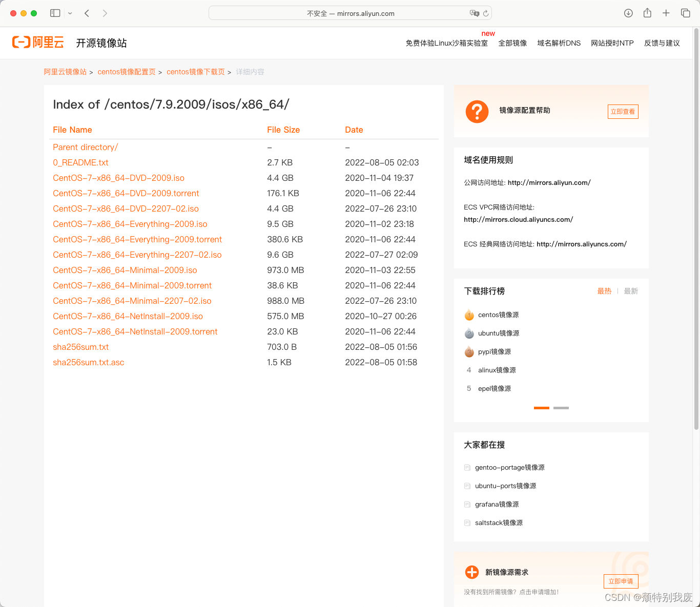
Task: Click the Date column header
Action: click(354, 130)
